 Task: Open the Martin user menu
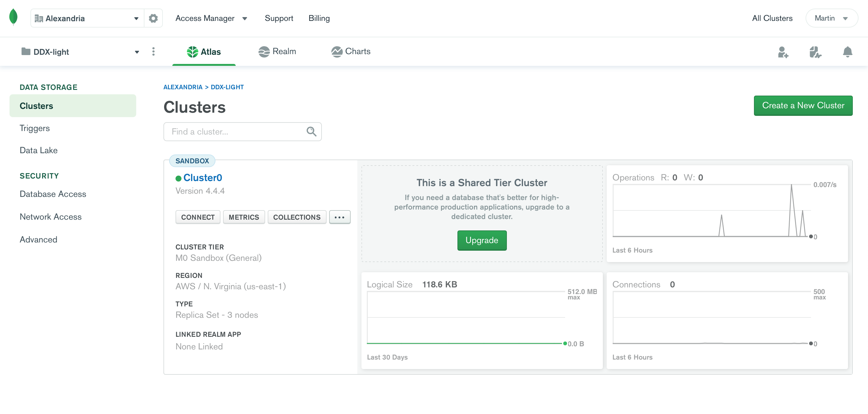point(831,18)
